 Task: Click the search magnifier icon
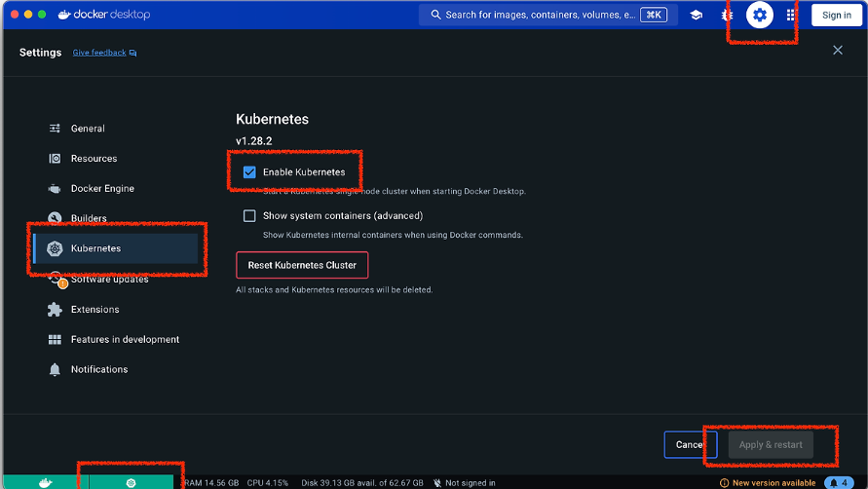pos(435,15)
